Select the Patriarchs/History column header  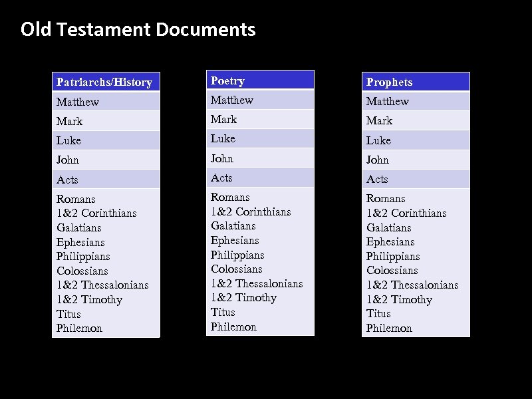point(106,81)
